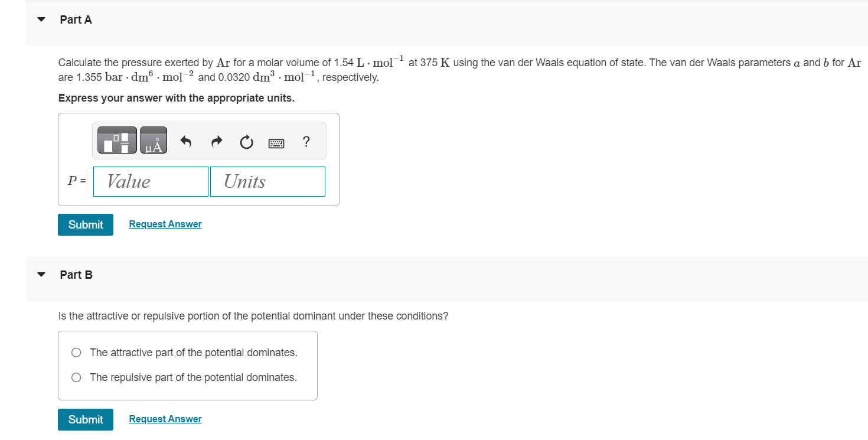
Task: Open the on-screen keyboard icon
Action: (x=276, y=142)
